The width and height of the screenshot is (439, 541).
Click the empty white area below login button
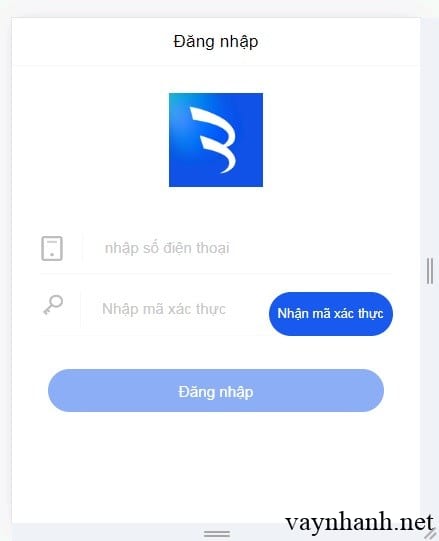[x=216, y=466]
